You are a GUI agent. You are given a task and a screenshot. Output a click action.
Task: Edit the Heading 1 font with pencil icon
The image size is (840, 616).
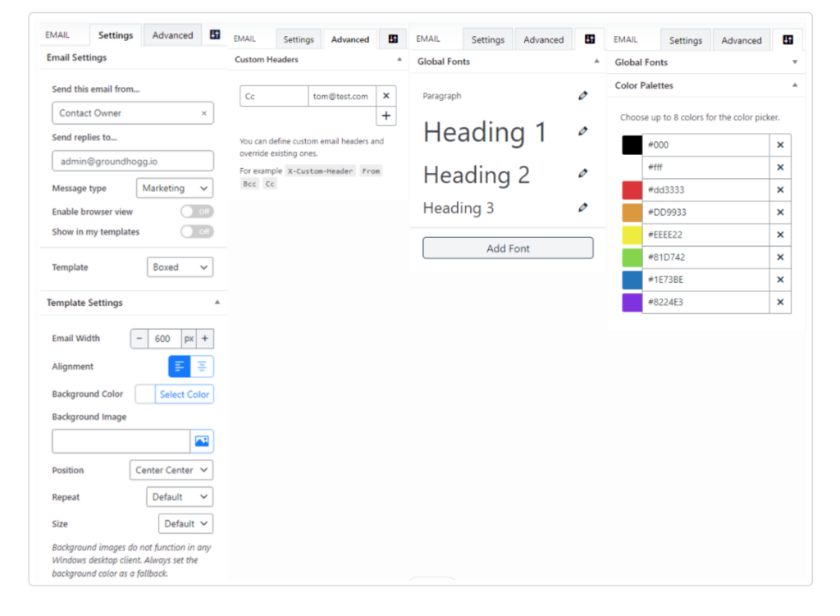(x=582, y=131)
